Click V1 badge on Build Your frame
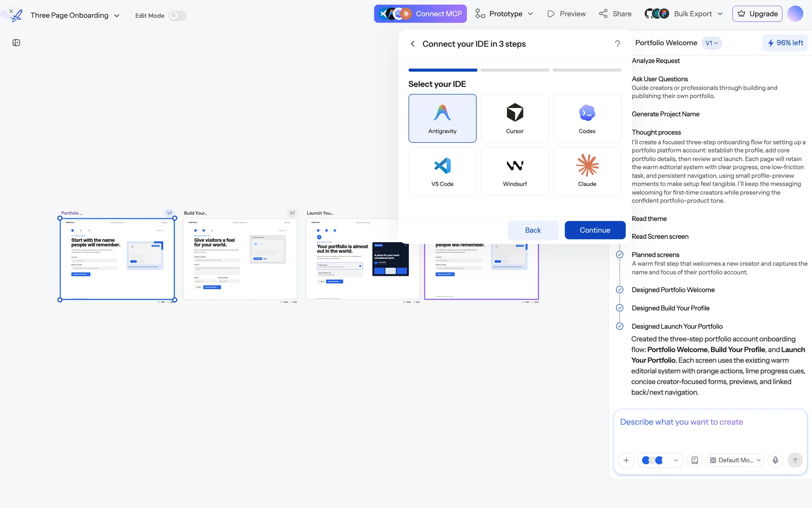Image resolution: width=812 pixels, height=508 pixels. point(292,213)
